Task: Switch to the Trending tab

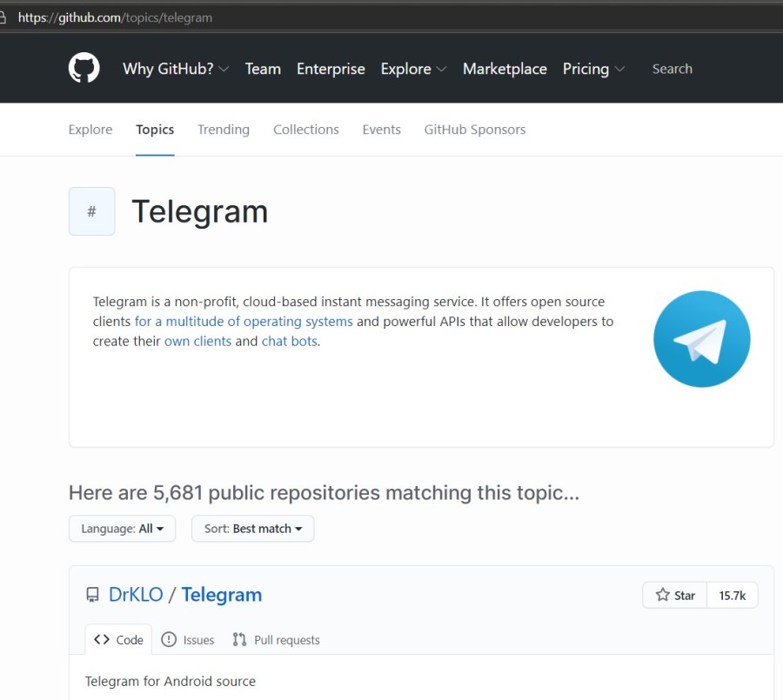Action: 223,130
